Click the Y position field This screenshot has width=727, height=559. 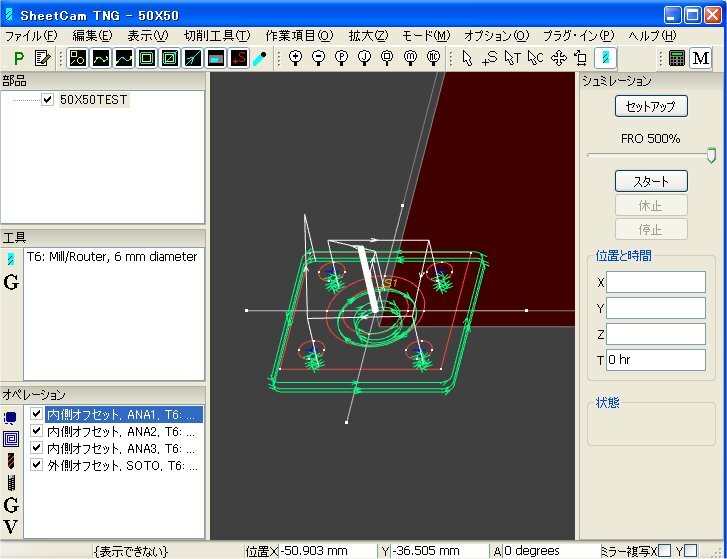tap(656, 308)
